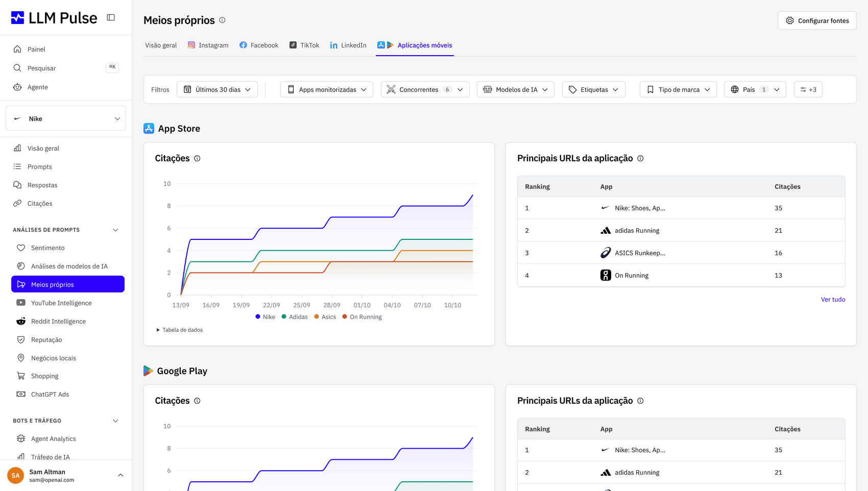Click info icon beside App Store Citações
868x491 pixels.
[197, 158]
